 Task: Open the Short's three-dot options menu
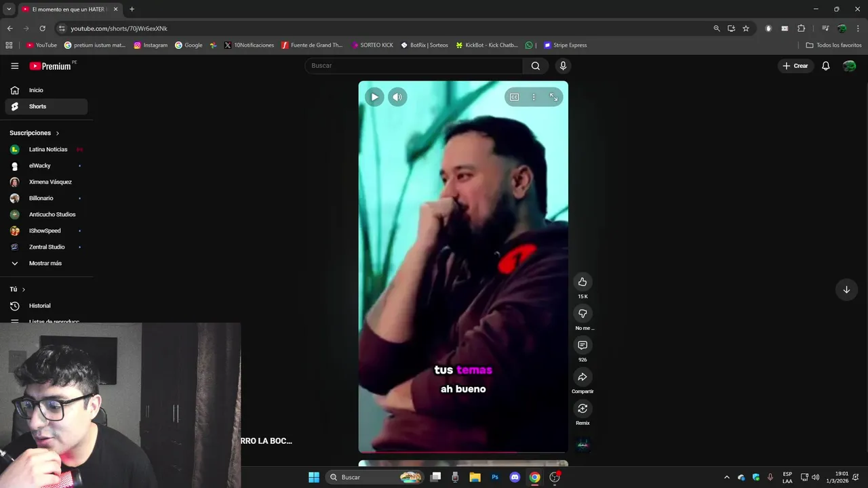pos(534,97)
